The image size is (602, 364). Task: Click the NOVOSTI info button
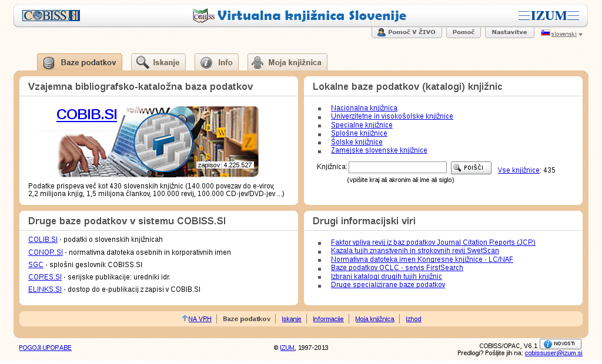[x=560, y=344]
